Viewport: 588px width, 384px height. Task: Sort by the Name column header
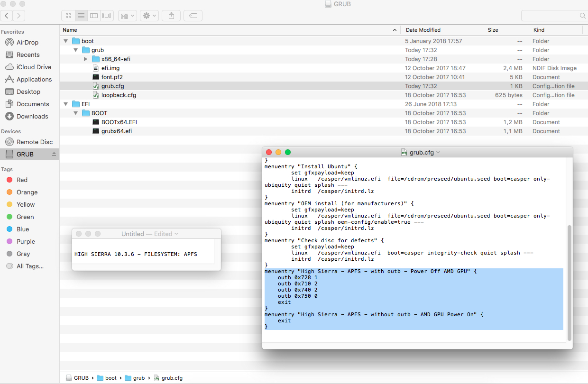(230, 30)
